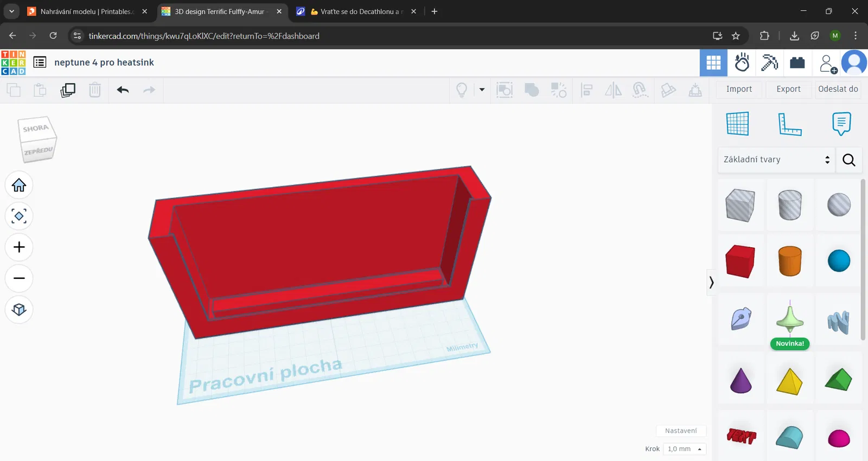Duplicate and repeat selected object

tap(68, 90)
